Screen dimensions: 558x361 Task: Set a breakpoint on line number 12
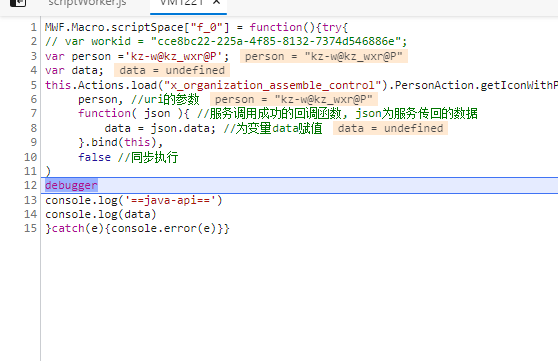31,185
